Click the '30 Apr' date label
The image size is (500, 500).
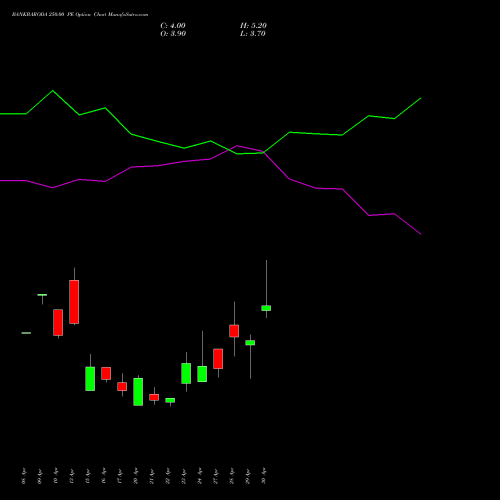(x=263, y=476)
